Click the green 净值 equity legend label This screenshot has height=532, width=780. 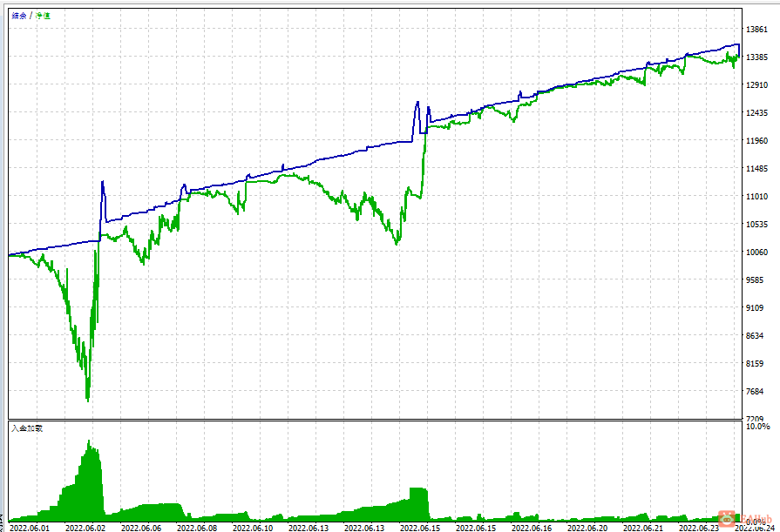point(43,16)
